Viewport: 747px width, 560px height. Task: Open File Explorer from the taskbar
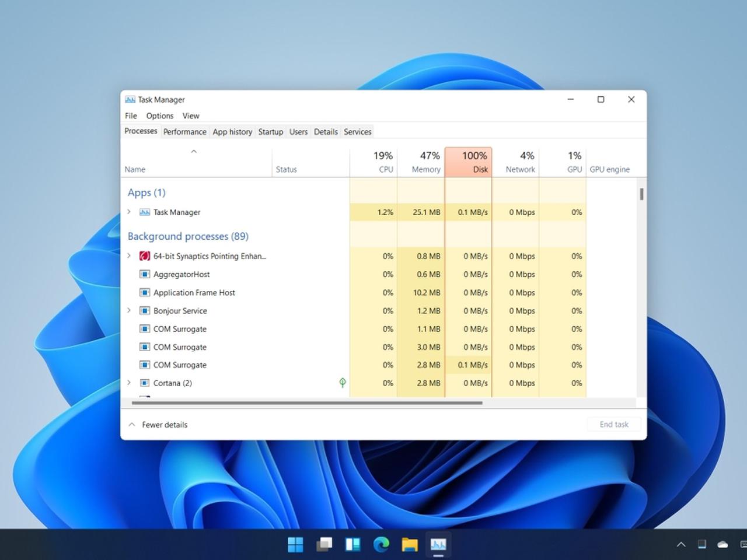(x=410, y=544)
